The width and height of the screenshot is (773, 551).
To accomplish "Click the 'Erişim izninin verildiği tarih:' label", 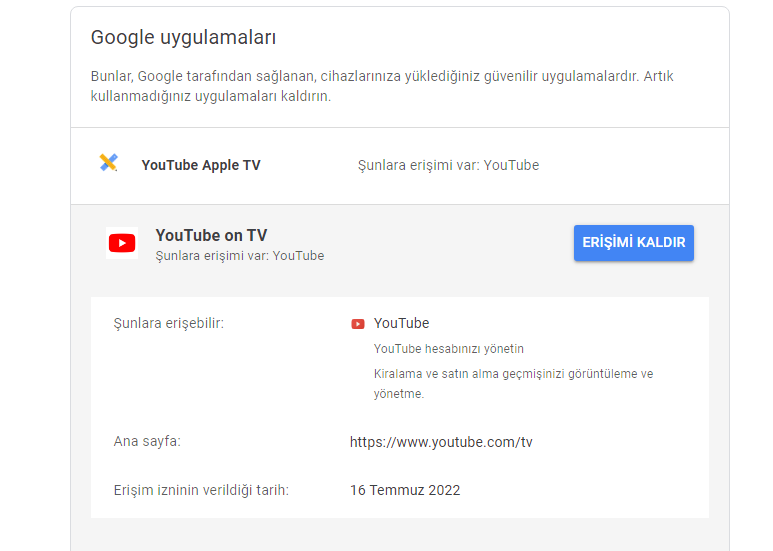I will [201, 490].
